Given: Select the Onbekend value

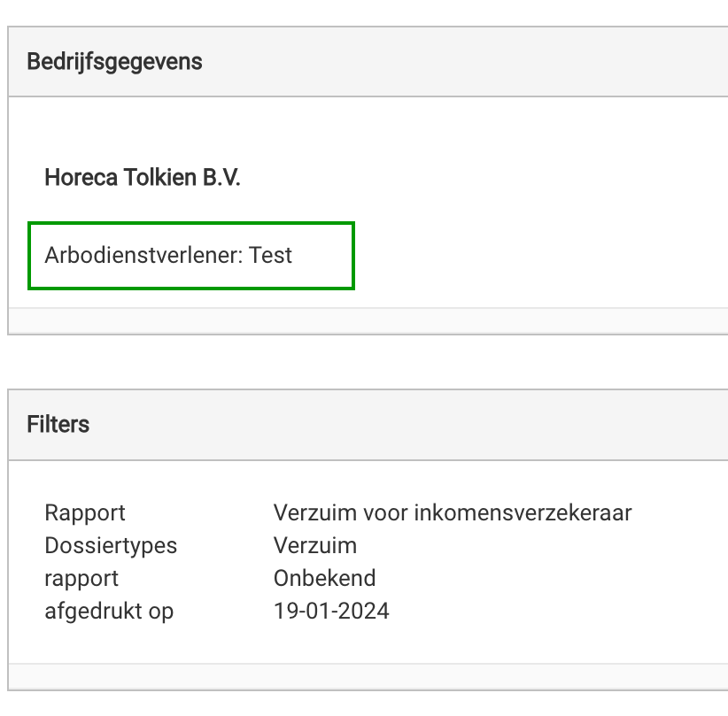Looking at the screenshot, I should point(324,578).
